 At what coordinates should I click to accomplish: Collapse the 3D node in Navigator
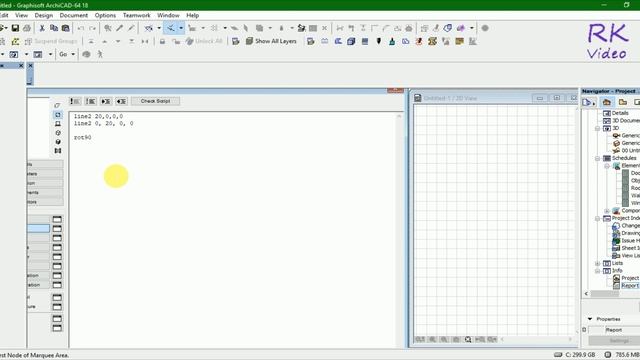(x=598, y=128)
